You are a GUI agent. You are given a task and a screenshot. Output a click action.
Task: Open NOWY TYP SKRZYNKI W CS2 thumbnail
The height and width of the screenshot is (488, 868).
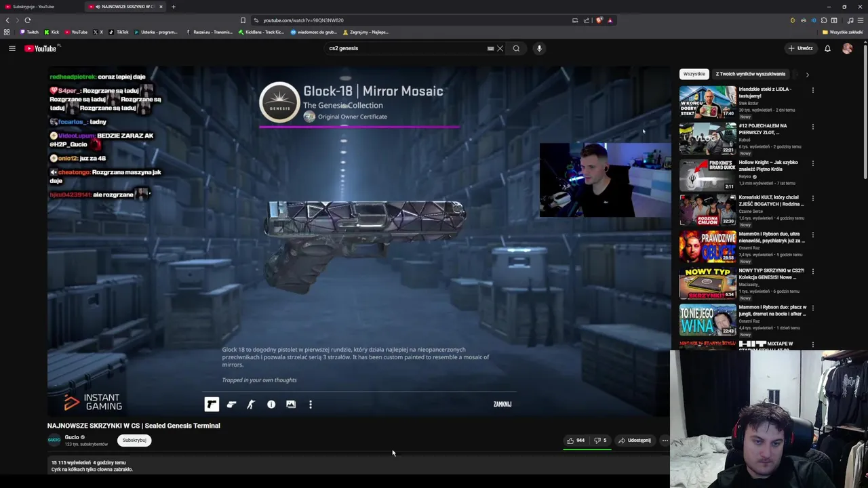707,283
